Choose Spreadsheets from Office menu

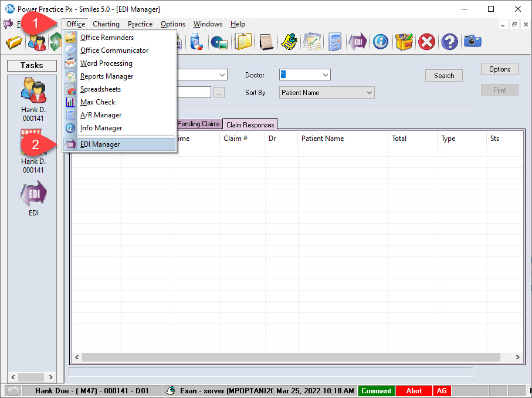pyautogui.click(x=100, y=89)
